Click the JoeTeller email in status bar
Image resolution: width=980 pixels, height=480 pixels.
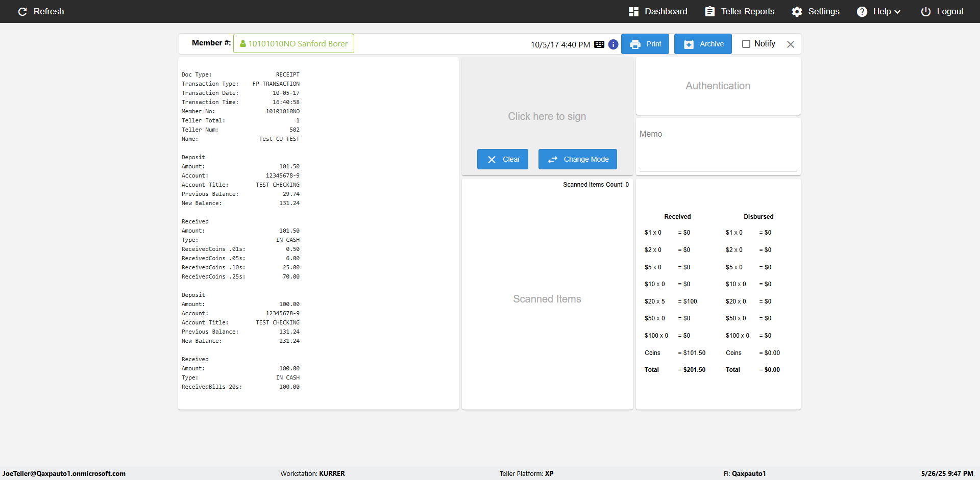64,473
